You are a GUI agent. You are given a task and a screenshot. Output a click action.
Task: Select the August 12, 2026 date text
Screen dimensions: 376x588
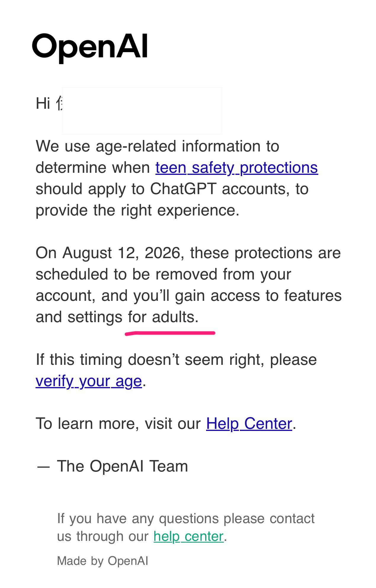pos(121,253)
